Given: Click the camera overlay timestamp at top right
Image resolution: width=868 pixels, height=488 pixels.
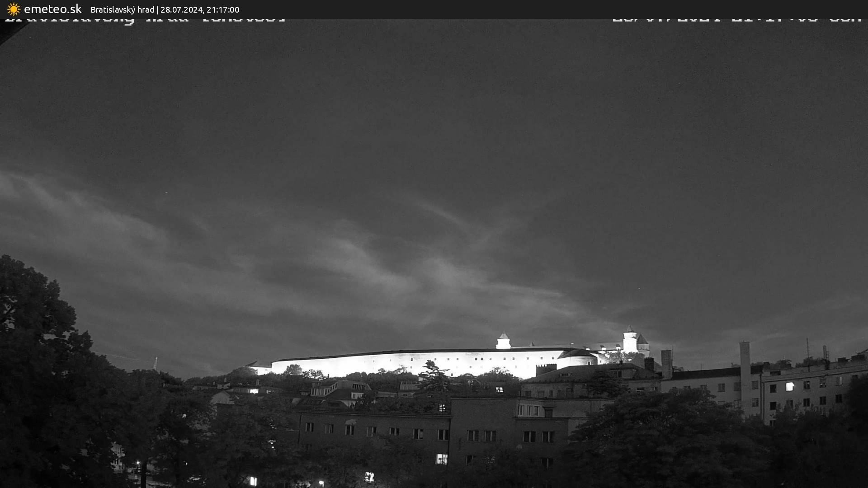Looking at the screenshot, I should pyautogui.click(x=737, y=20).
